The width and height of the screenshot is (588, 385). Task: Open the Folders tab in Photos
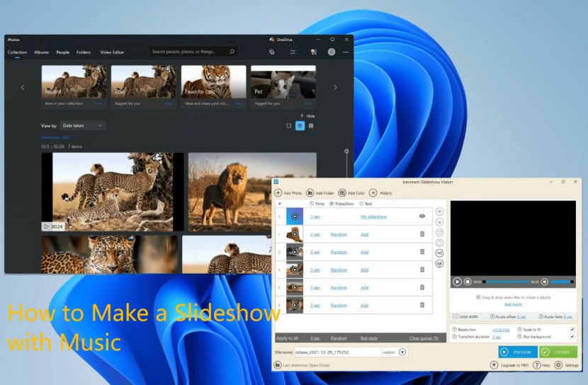coord(84,52)
